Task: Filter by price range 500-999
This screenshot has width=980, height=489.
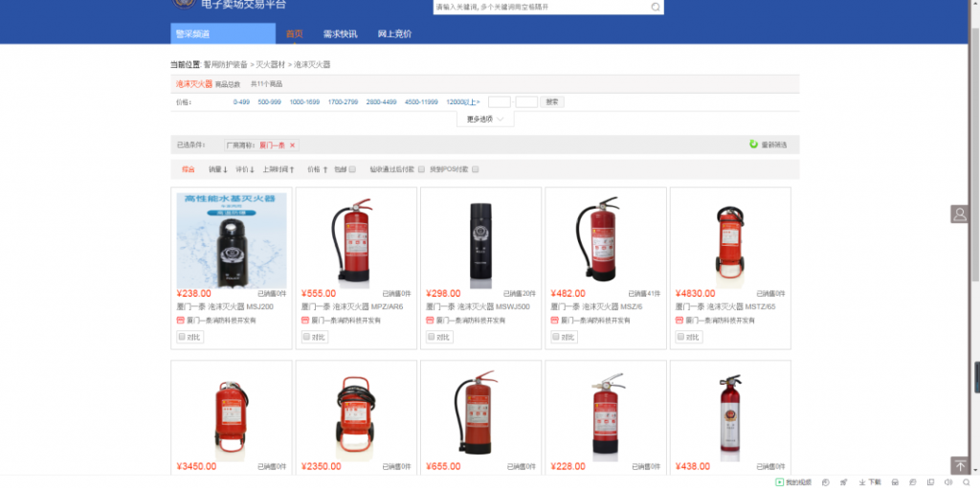Action: click(x=269, y=102)
